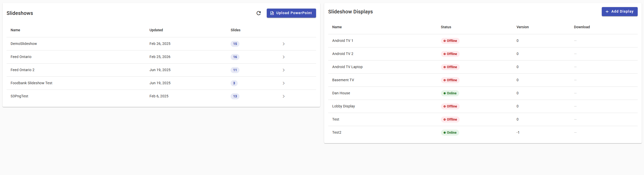Screen dimensions: 644x175
Task: Open the Feed Ontario row chevron
Action: tap(283, 57)
